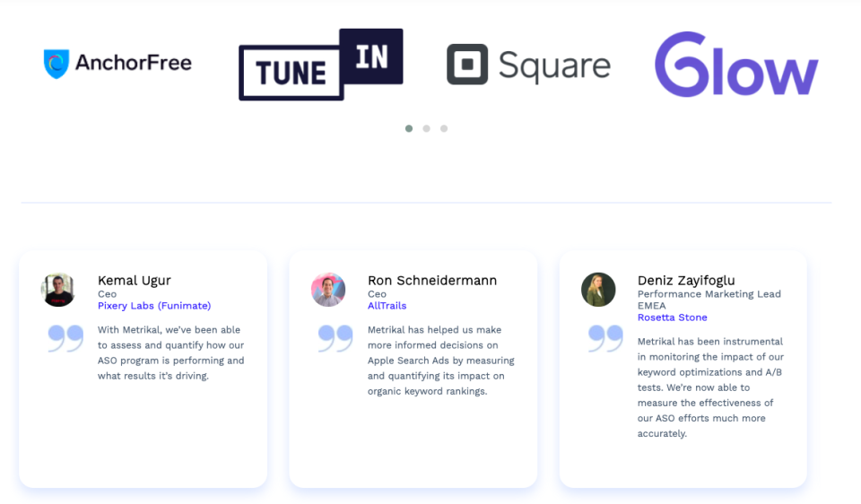This screenshot has height=504, width=861.
Task: Click the TuneIn logo
Action: click(321, 65)
